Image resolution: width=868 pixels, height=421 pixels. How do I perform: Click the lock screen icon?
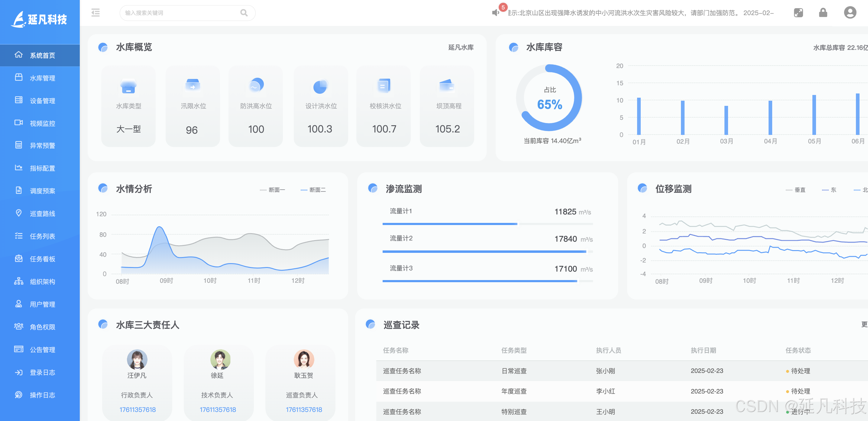[823, 13]
